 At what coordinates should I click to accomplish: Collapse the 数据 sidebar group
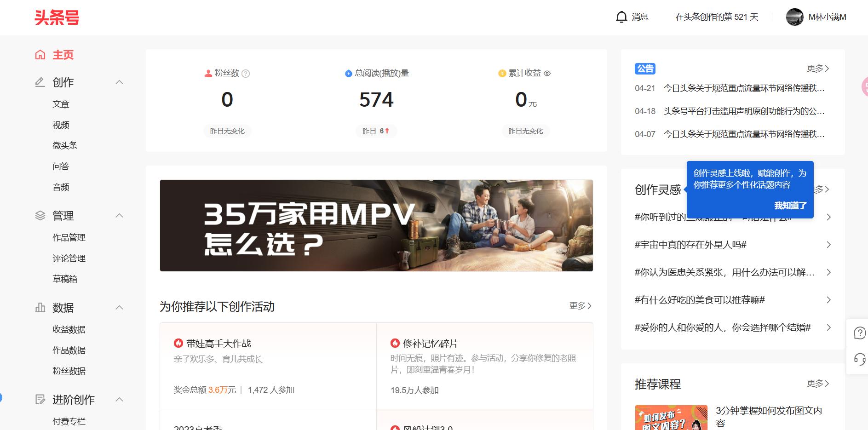[x=119, y=308]
